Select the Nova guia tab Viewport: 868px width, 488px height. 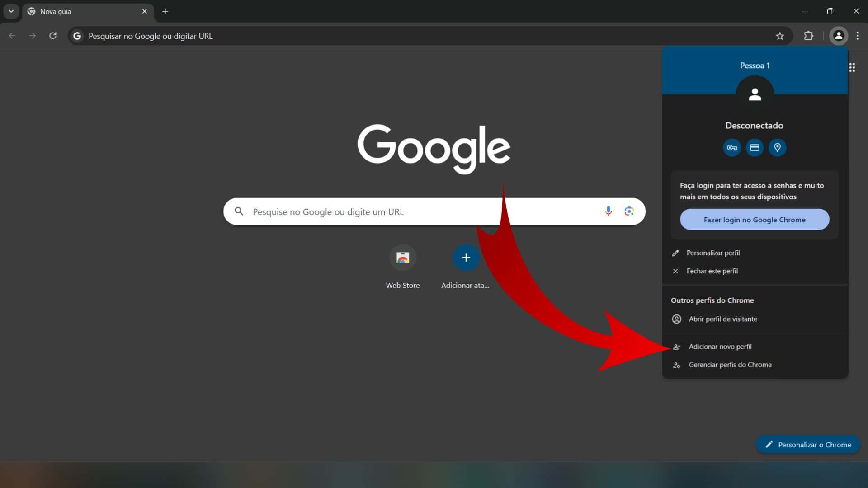(88, 12)
